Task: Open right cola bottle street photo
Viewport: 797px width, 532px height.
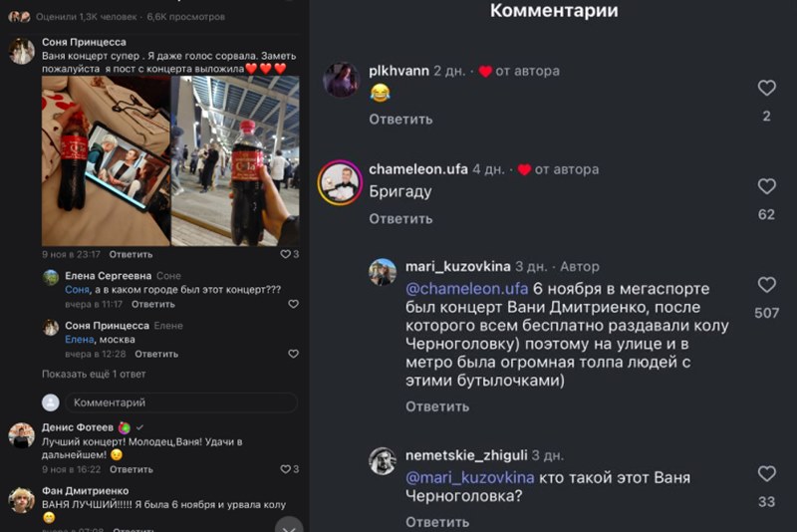Action: coord(235,161)
